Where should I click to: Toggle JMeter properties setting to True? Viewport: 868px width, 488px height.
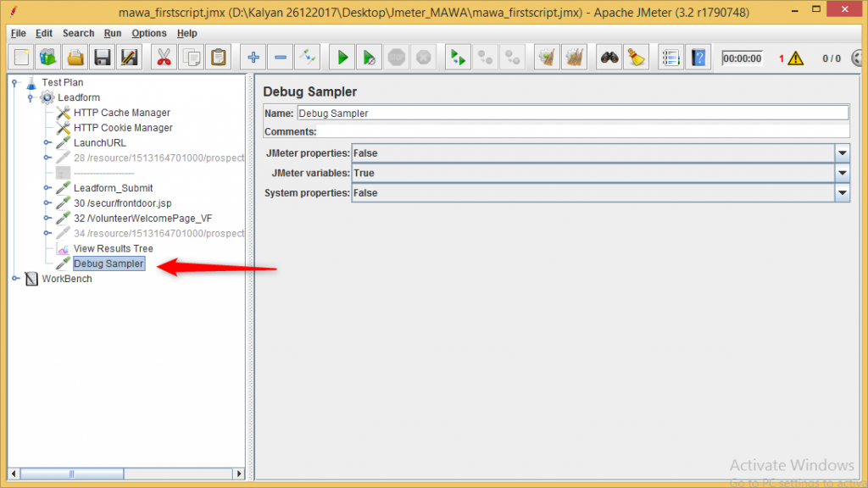tap(843, 152)
